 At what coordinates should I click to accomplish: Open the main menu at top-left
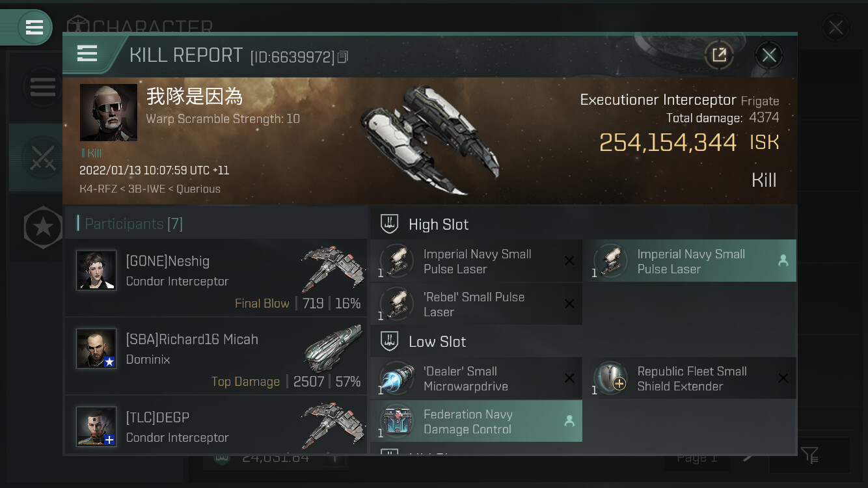34,28
